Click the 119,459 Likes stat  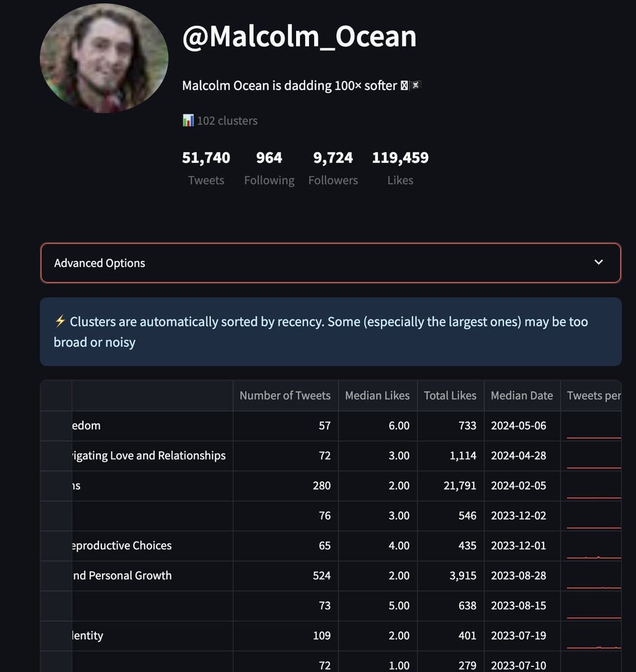[x=400, y=158]
